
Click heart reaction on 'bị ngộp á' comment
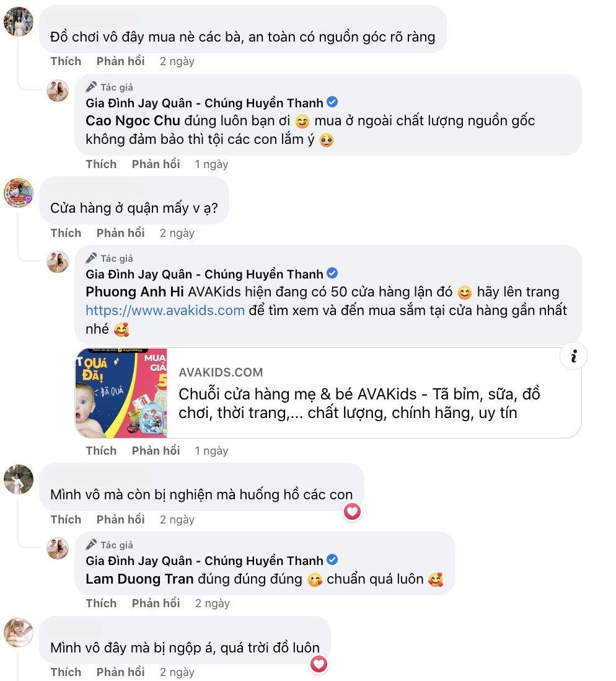(x=319, y=664)
